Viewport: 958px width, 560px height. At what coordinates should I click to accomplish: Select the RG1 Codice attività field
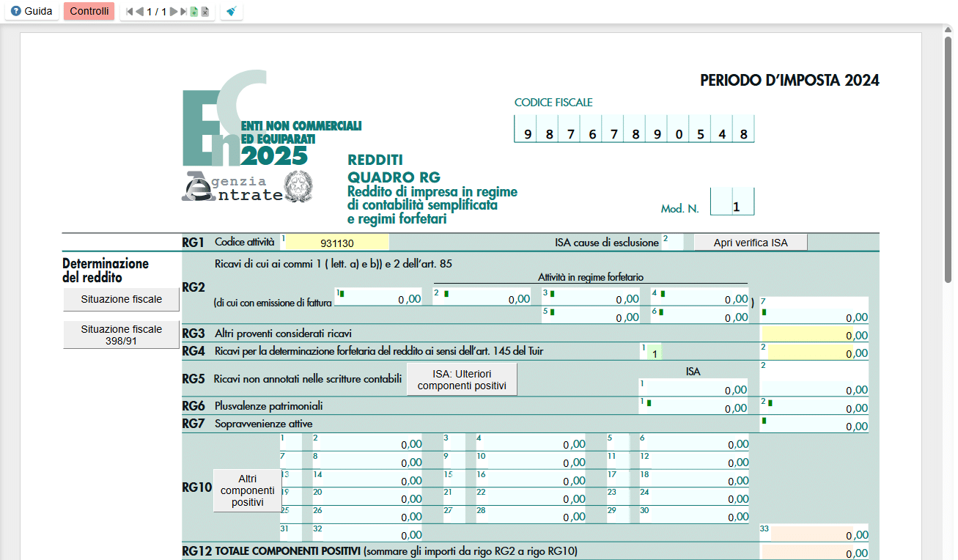335,243
